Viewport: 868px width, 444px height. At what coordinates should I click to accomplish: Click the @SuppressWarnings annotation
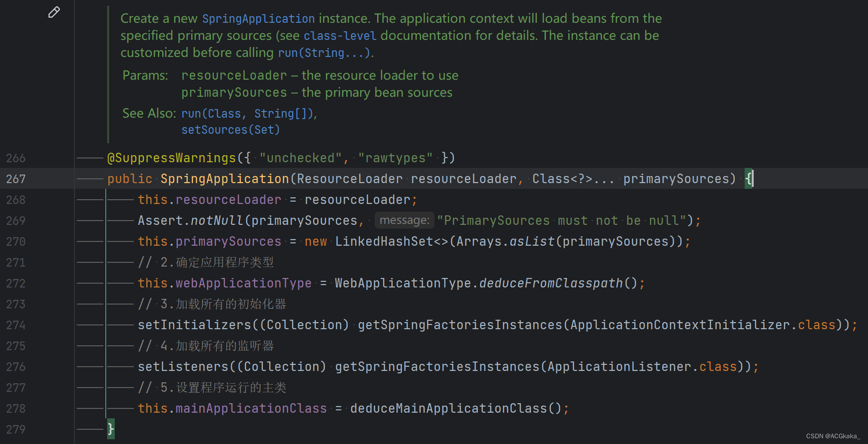click(172, 158)
